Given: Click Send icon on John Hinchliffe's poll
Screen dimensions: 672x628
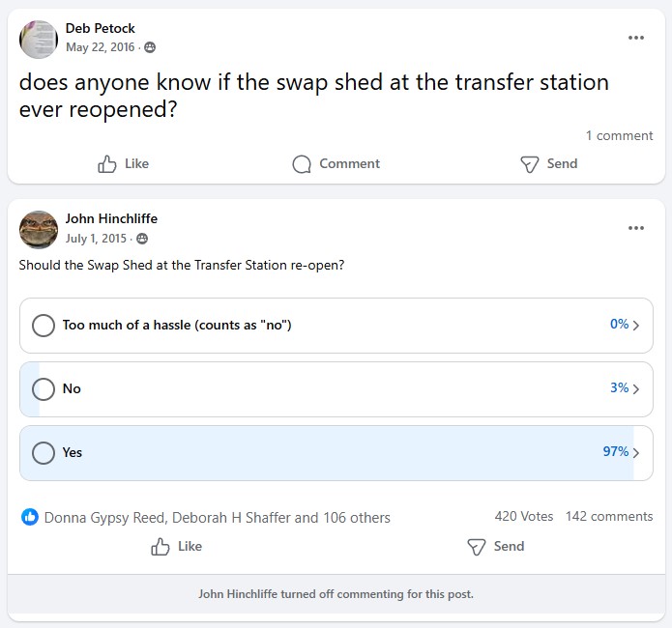Looking at the screenshot, I should (x=476, y=547).
